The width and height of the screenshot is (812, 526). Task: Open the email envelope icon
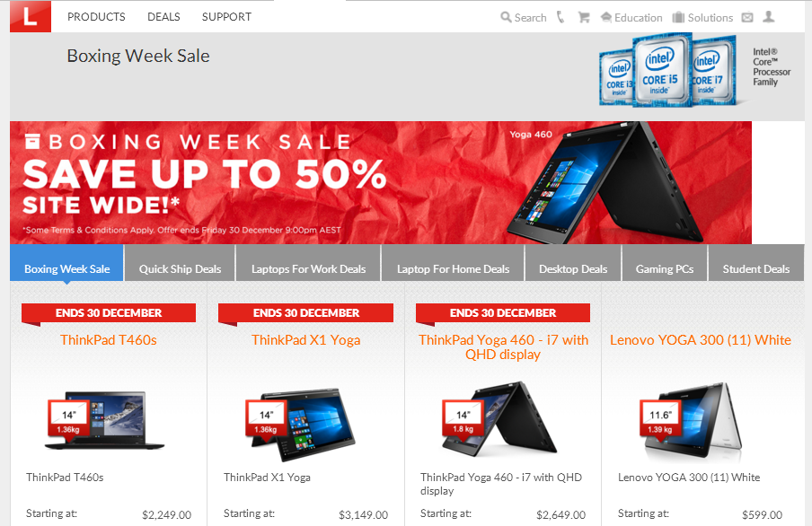747,18
